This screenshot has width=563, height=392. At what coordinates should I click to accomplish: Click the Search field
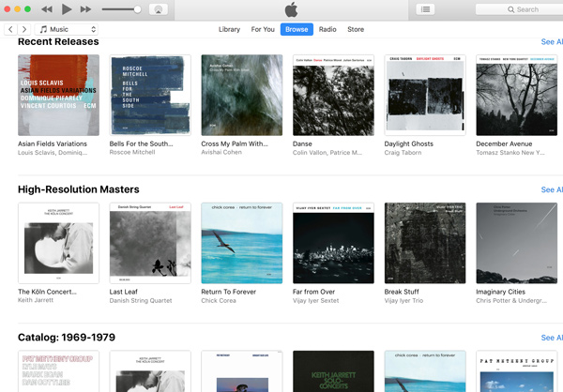point(519,9)
